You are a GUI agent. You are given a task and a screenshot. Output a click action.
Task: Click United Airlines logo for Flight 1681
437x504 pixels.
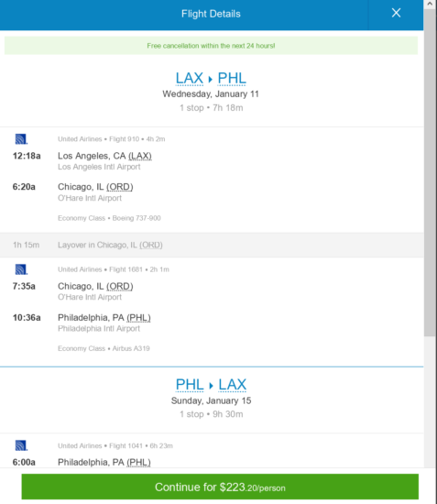21,269
